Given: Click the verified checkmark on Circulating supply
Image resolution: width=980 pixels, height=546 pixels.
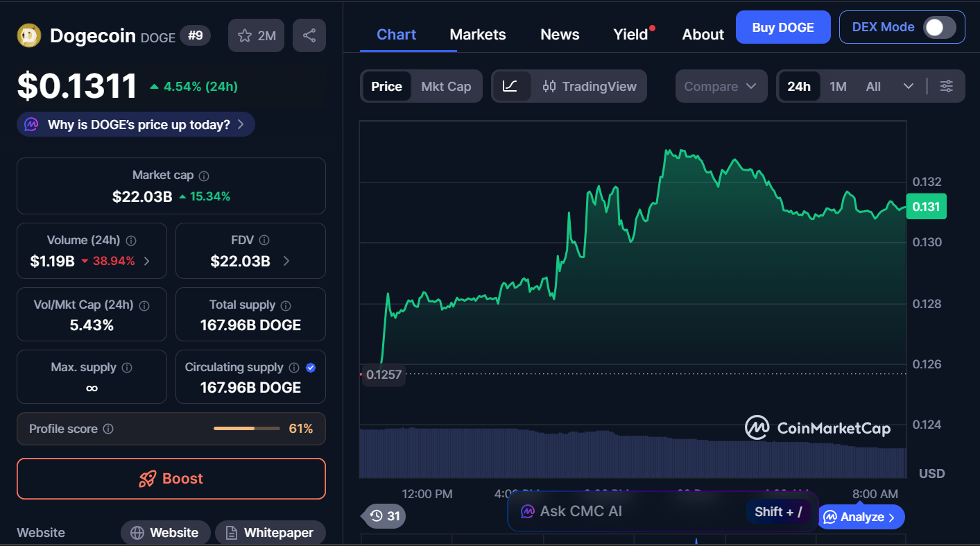Looking at the screenshot, I should [311, 367].
